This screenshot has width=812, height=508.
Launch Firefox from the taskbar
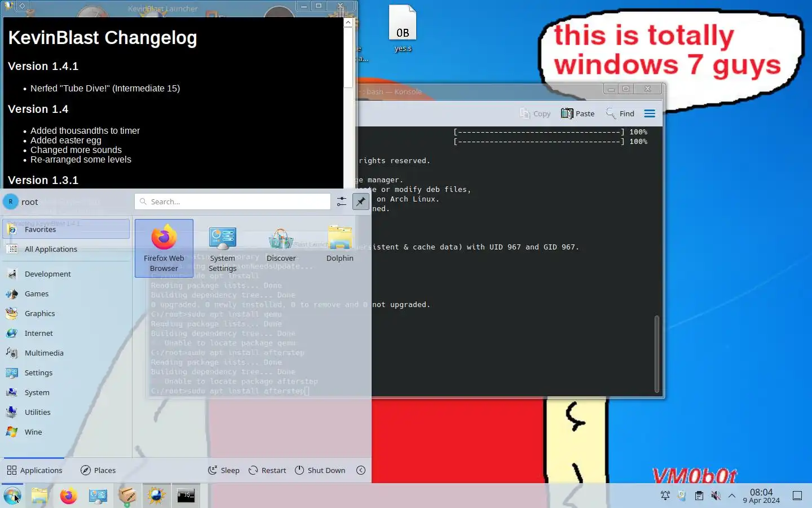point(69,496)
